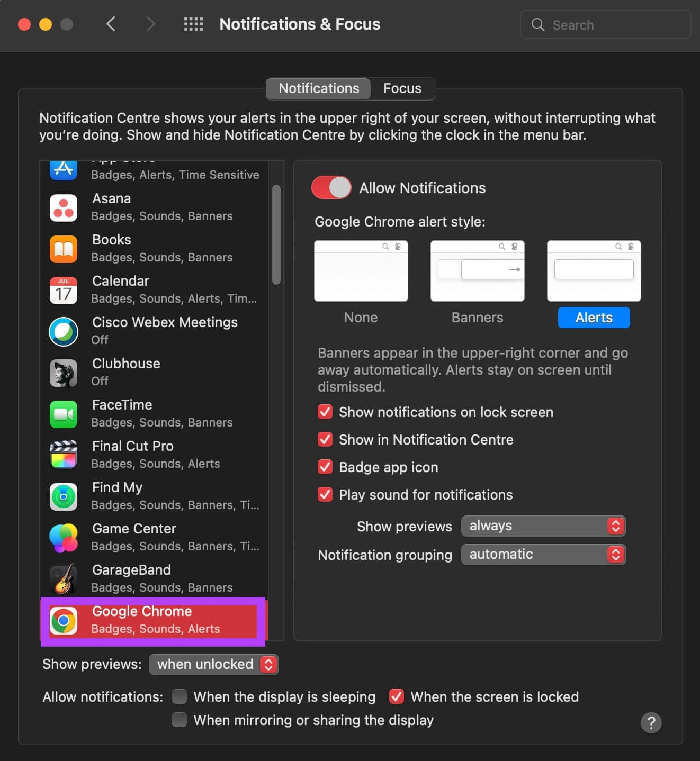The image size is (700, 761).
Task: Click the Find My app icon
Action: click(64, 496)
